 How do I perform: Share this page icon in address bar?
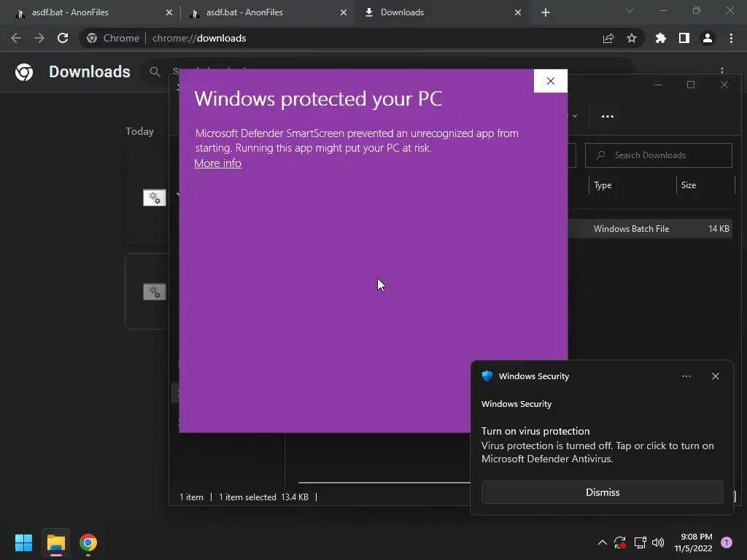pyautogui.click(x=608, y=38)
